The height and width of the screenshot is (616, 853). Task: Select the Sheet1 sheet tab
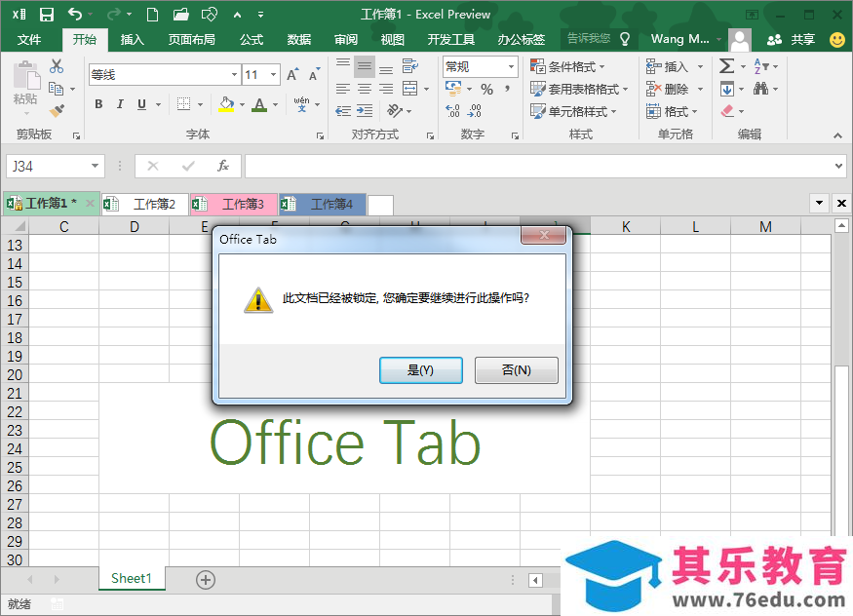click(132, 579)
